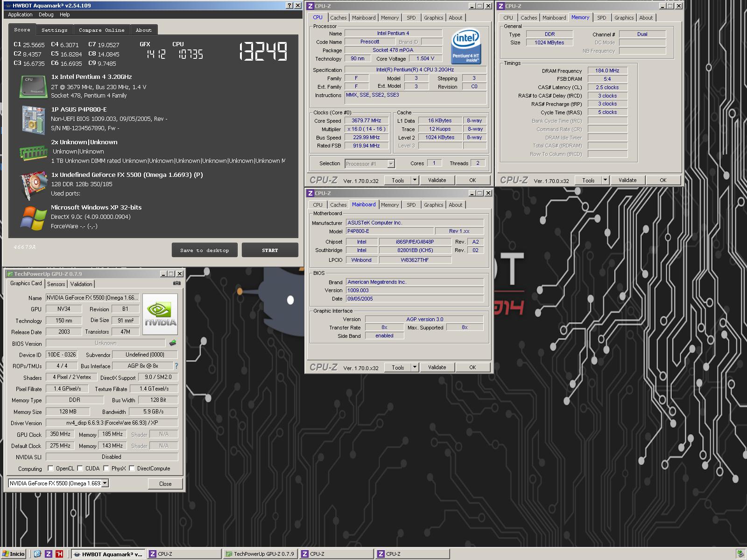Image resolution: width=747 pixels, height=560 pixels.
Task: Click CPU-Z CPU window title bar Z icon
Action: tap(310, 6)
